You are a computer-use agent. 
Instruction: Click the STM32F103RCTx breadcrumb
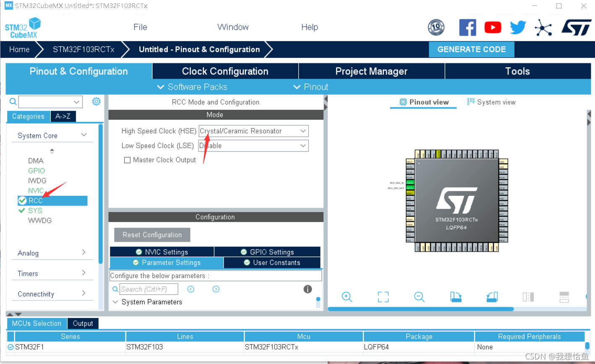tap(84, 49)
